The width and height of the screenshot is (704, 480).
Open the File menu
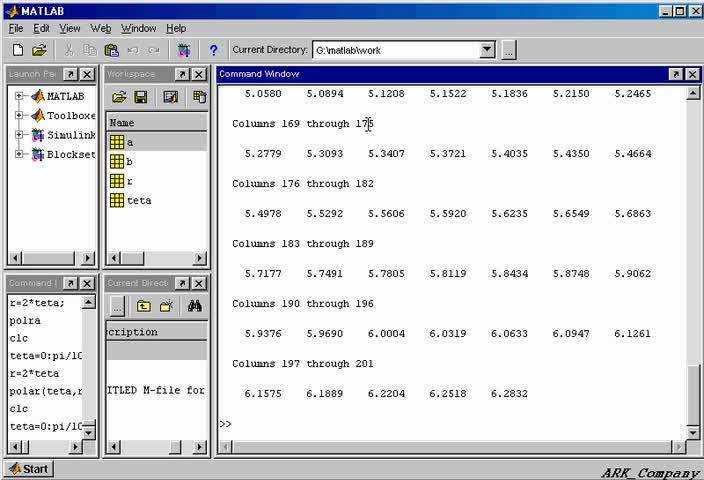(16, 29)
